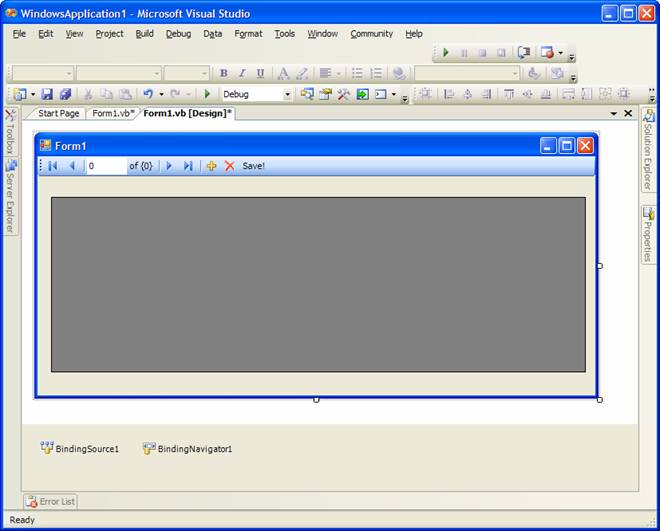Click the yellow Add New plus icon

[211, 166]
